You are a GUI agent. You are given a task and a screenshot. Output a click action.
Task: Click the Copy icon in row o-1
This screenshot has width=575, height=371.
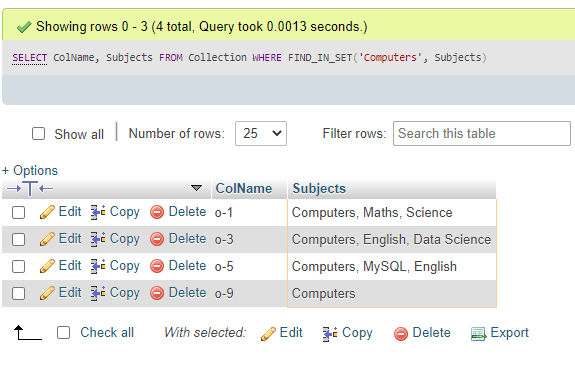tap(98, 212)
